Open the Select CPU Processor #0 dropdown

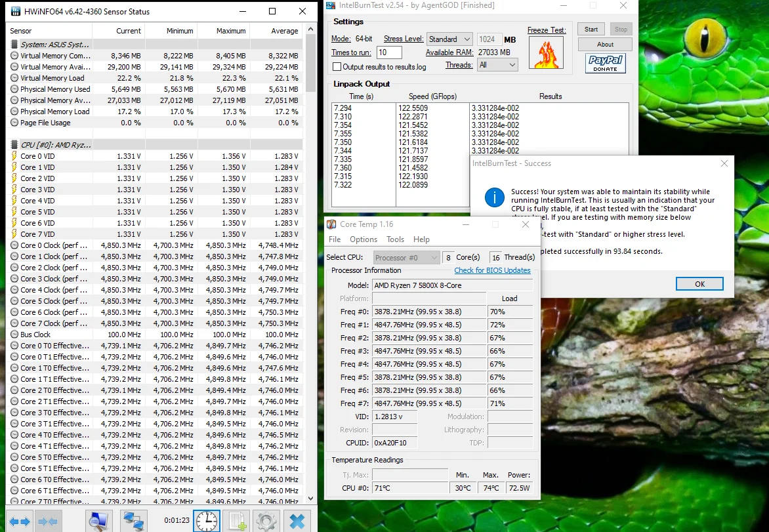click(x=406, y=257)
